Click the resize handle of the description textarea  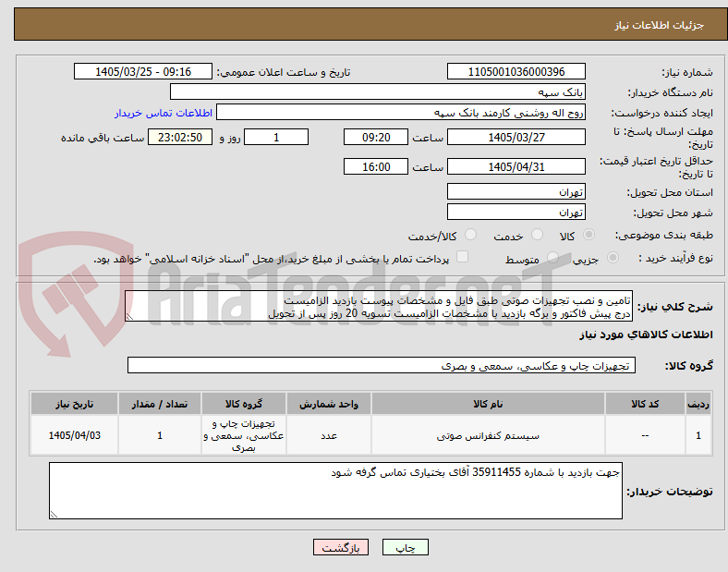129,317
